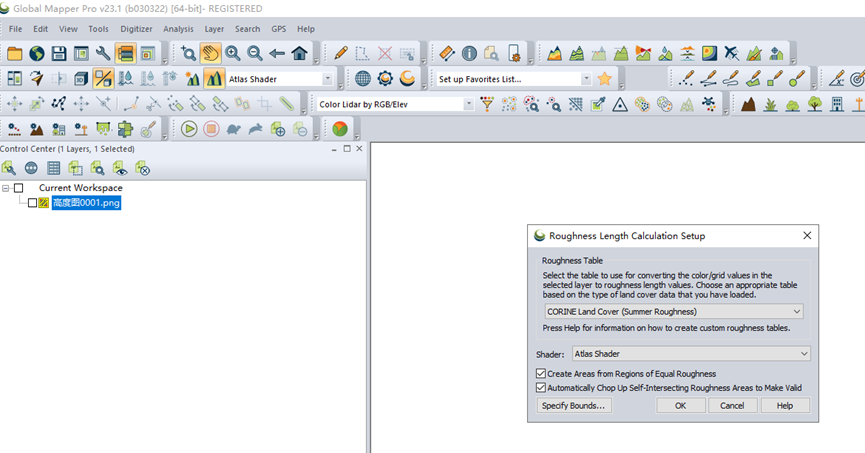Open the Search menu
Screen dimensions: 865x453
247,29
